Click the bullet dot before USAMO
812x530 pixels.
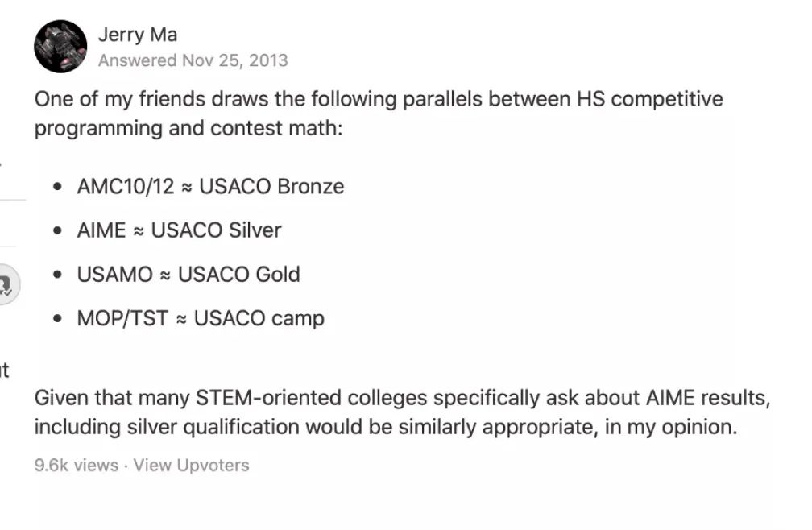[x=57, y=275]
